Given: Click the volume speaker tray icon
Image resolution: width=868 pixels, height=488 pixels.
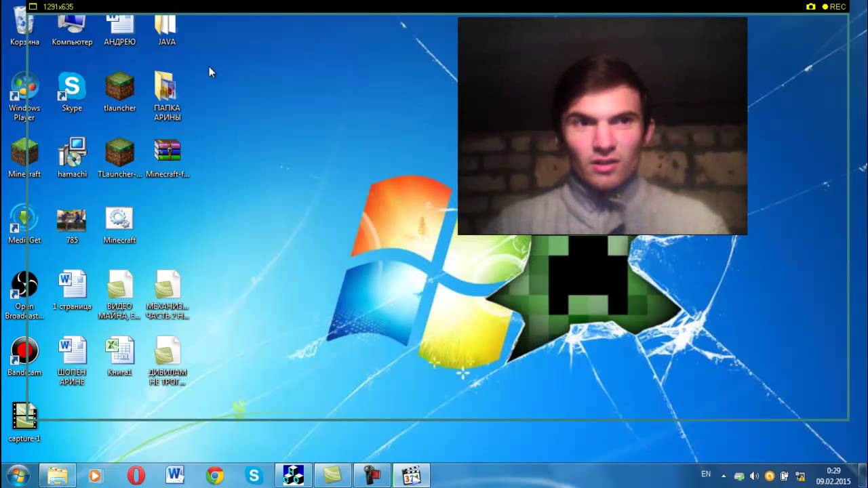Looking at the screenshot, I should pos(754,476).
